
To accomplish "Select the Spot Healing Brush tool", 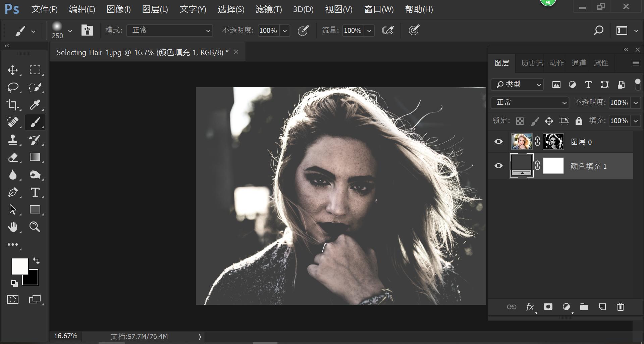I will click(13, 122).
